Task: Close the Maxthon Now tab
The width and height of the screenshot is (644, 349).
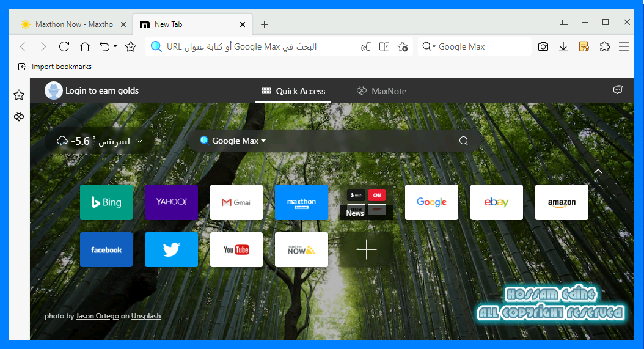Action: 123,24
